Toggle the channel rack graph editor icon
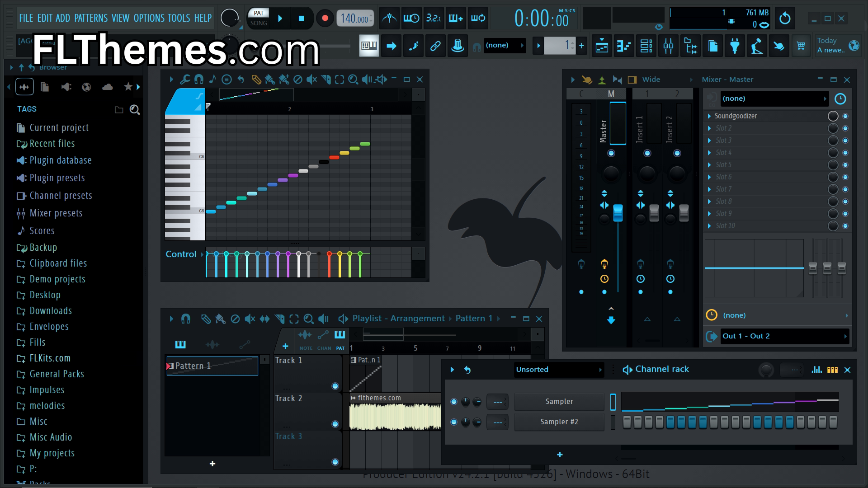The height and width of the screenshot is (488, 868). pyautogui.click(x=816, y=370)
